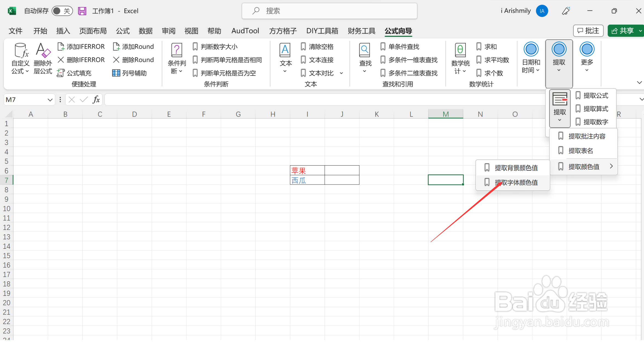This screenshot has width=644, height=344.
Task: Open the 自定义公式 dropdown
Action: [x=21, y=59]
